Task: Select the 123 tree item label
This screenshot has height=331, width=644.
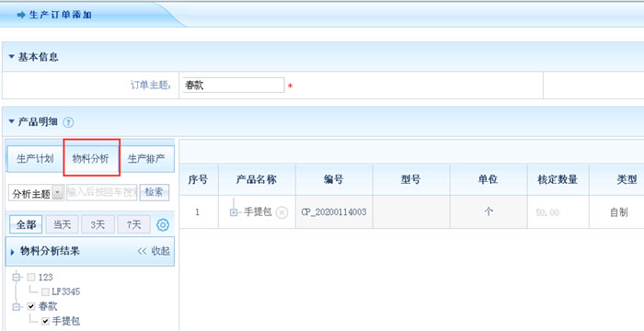Action: point(45,277)
